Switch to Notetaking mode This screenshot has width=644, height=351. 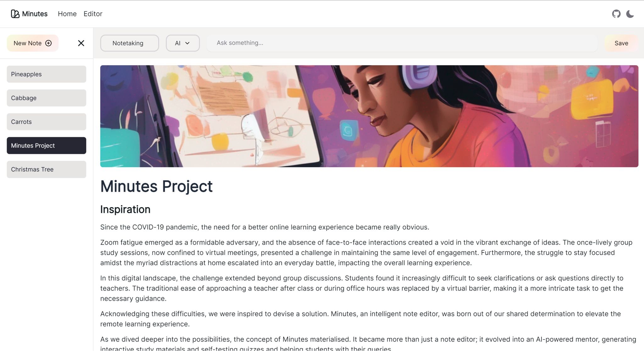coord(129,43)
